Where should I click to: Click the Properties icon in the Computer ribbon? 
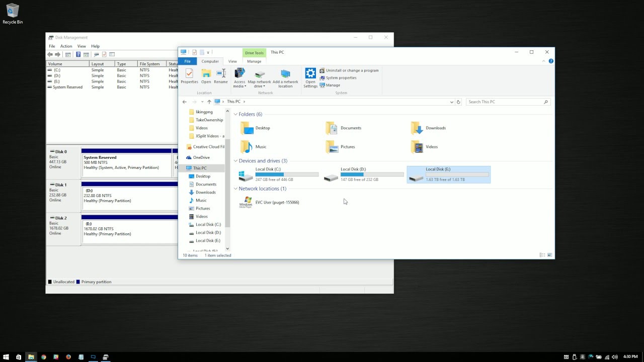click(189, 76)
